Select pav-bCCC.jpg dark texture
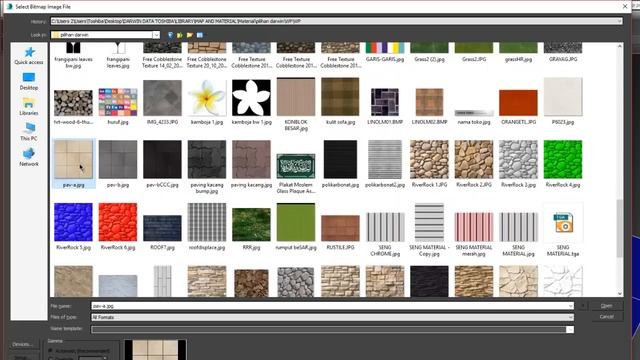The width and height of the screenshot is (640, 360). click(162, 160)
